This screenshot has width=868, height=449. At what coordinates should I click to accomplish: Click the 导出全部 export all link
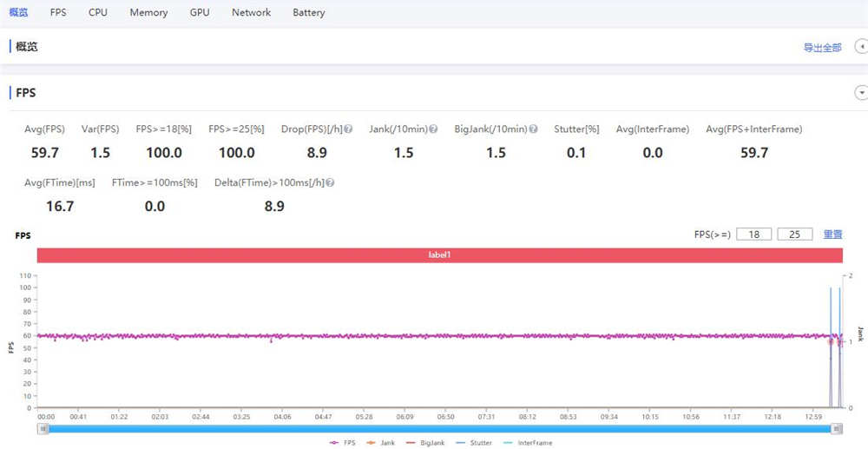[823, 48]
